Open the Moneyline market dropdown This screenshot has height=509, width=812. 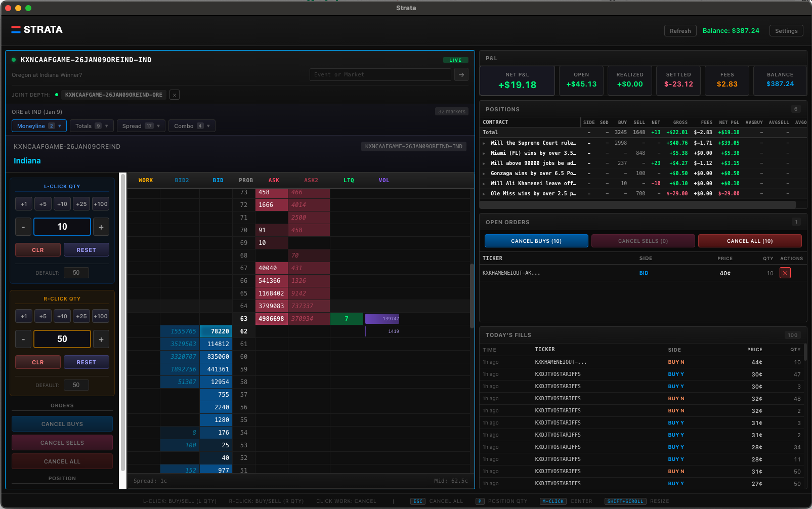(39, 126)
